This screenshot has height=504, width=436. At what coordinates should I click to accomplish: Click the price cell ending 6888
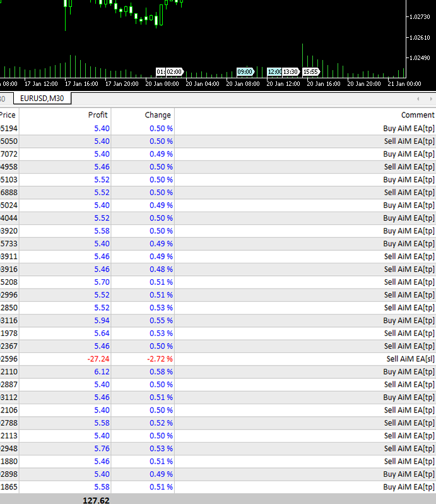point(9,193)
